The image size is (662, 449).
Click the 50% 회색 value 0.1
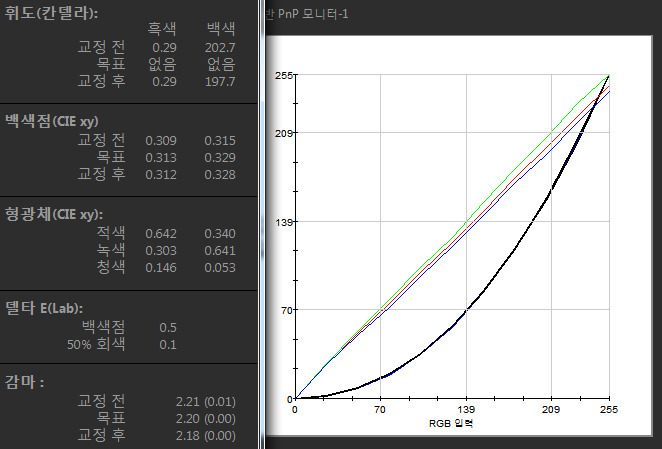coord(168,345)
